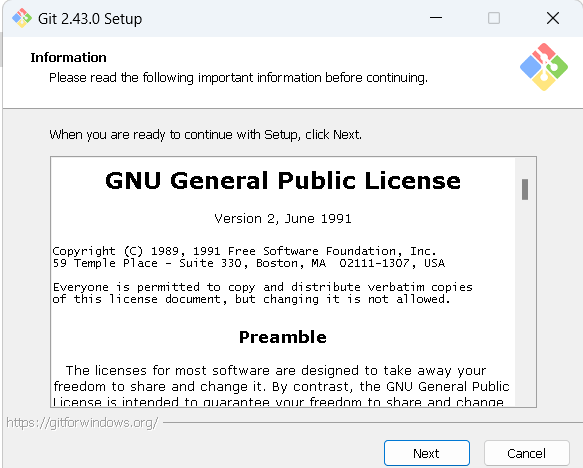Close the Git 2.43.0 Setup window
This screenshot has height=468, width=583.
(553, 18)
